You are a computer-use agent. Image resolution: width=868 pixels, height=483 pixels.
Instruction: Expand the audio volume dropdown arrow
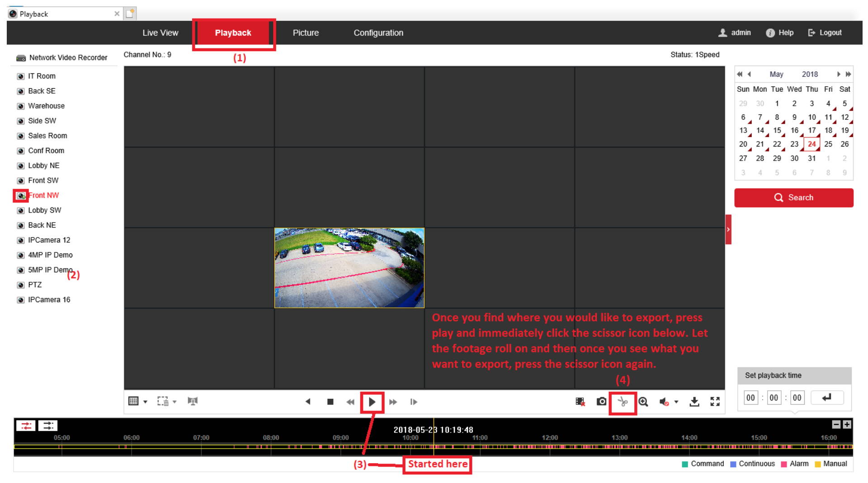tap(676, 402)
